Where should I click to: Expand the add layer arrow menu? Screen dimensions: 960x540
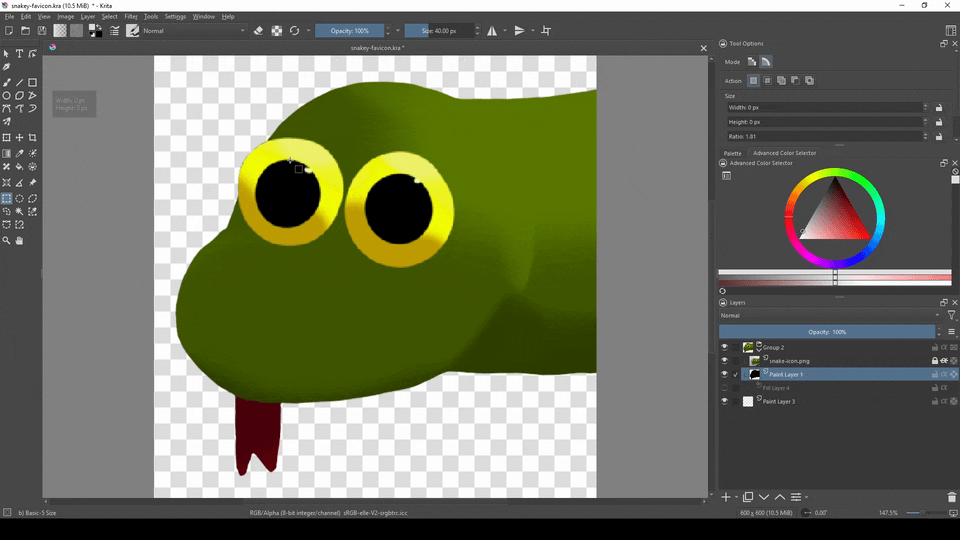click(x=736, y=497)
